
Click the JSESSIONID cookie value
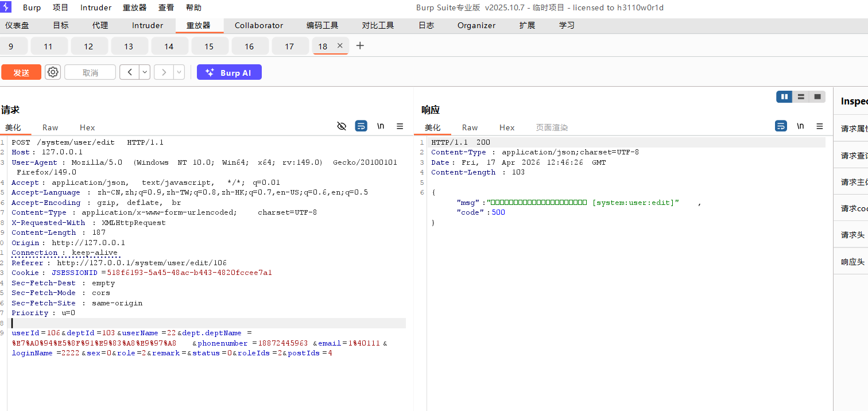click(189, 273)
